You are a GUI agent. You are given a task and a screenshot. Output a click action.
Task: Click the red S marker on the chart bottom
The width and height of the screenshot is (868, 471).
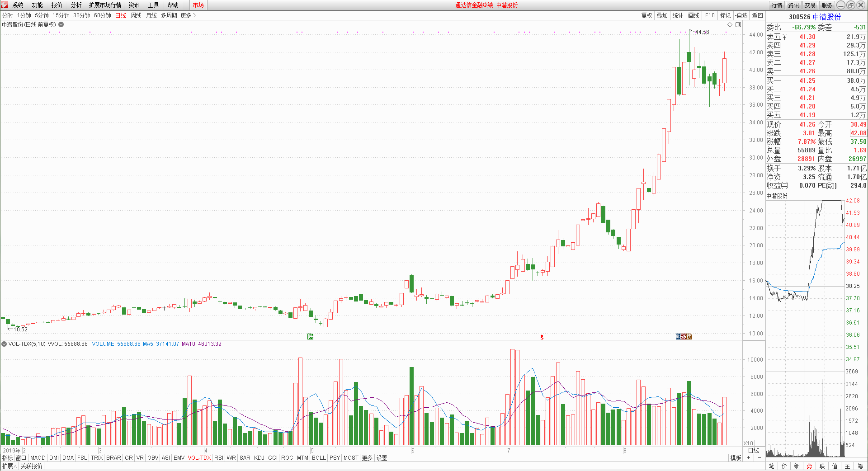[x=542, y=337]
